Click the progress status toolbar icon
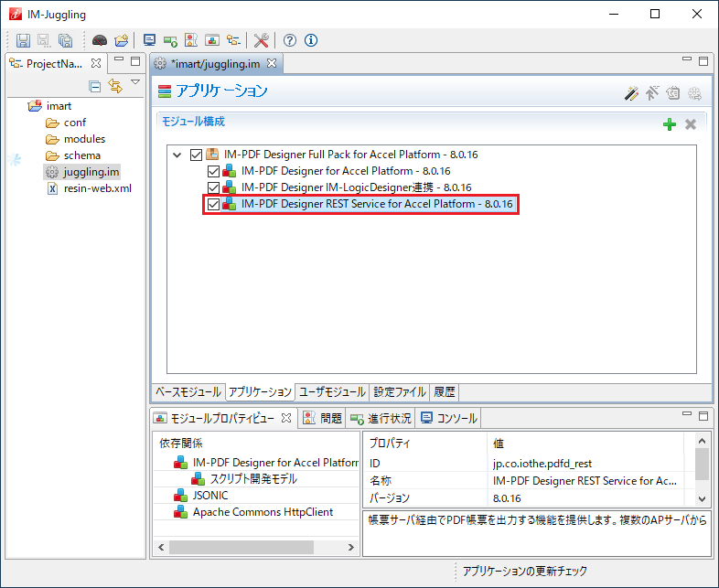This screenshot has width=719, height=588. tap(170, 40)
